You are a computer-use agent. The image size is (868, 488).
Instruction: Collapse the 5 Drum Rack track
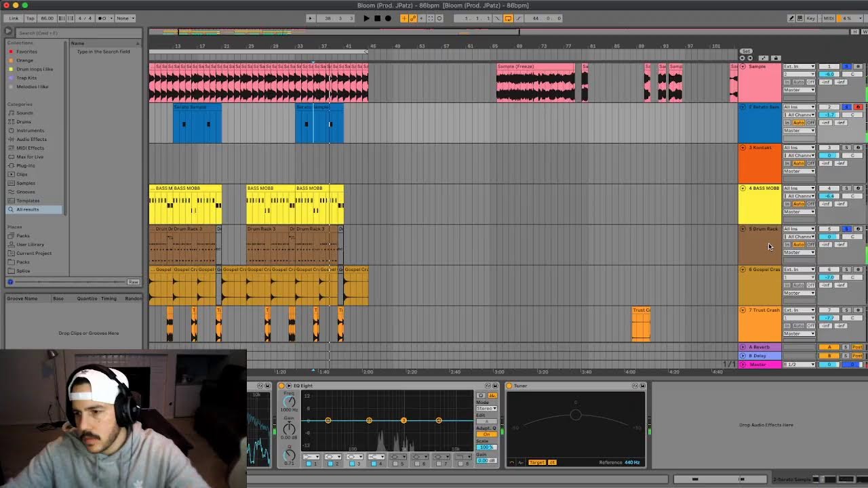743,229
